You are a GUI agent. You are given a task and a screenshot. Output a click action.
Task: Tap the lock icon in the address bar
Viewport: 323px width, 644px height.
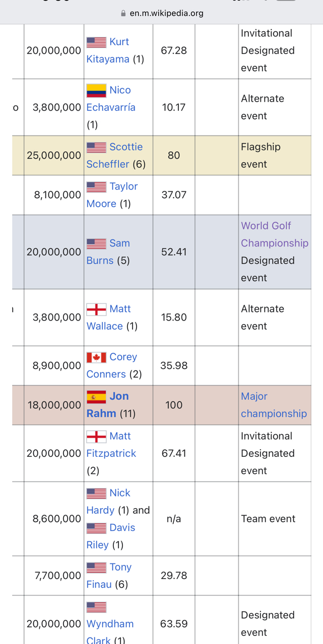coord(123,13)
